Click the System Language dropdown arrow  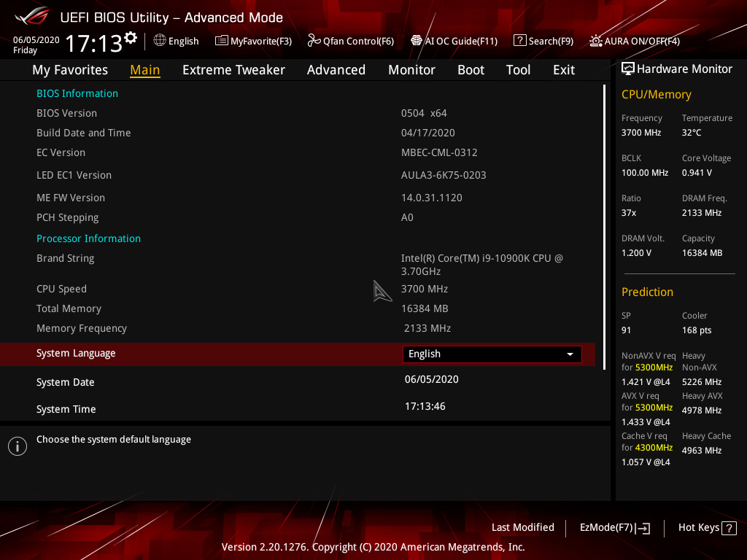click(x=570, y=354)
